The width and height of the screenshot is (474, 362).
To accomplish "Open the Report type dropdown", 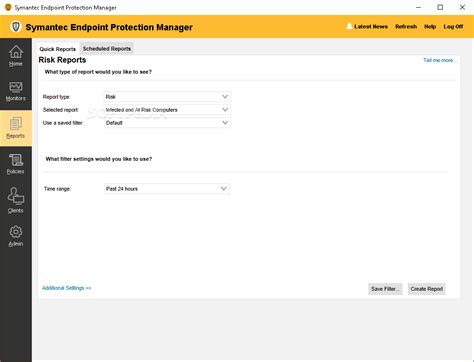I will click(167, 97).
